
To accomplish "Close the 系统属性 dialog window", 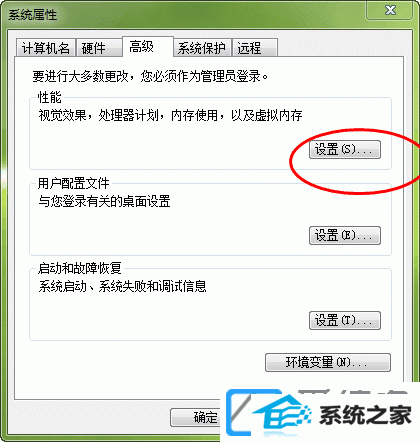I will pyautogui.click(x=390, y=10).
